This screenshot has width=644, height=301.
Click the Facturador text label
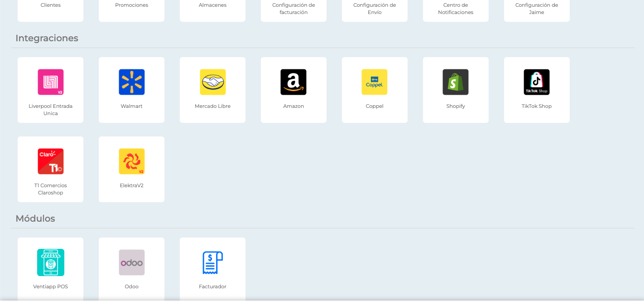point(212,286)
